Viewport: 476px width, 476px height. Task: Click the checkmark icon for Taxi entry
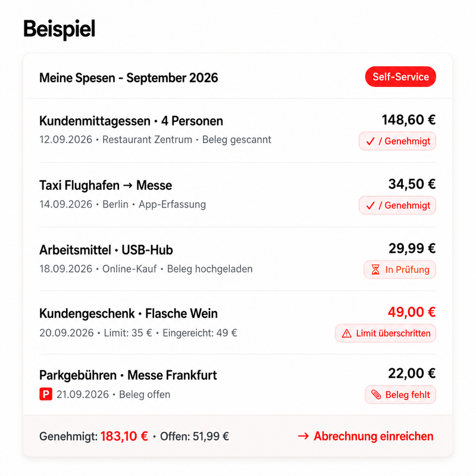(x=370, y=205)
